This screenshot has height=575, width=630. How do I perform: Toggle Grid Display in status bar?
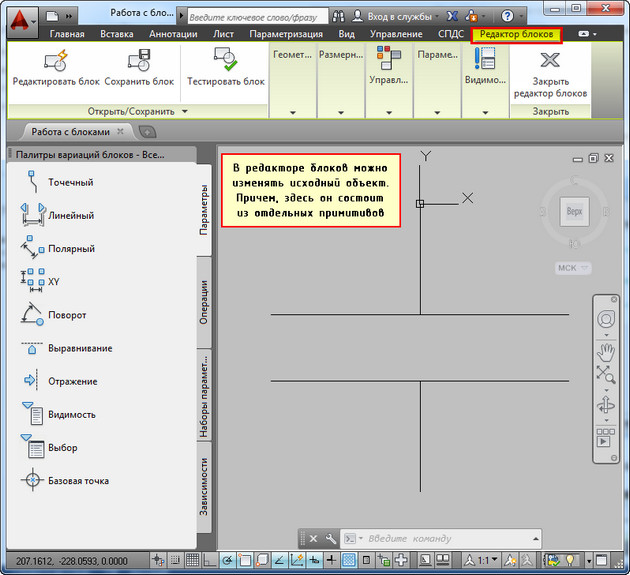[x=192, y=560]
